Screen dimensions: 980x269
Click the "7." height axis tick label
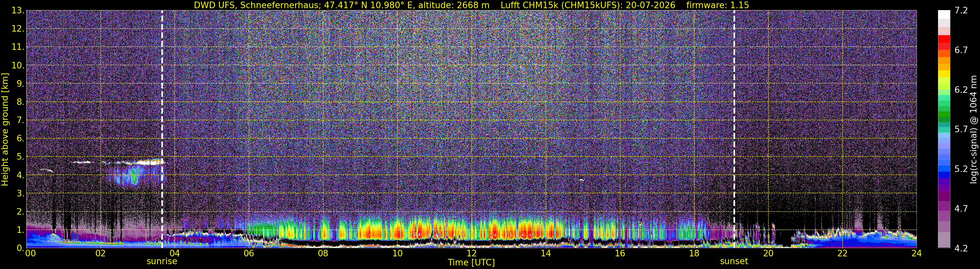[x=20, y=120]
